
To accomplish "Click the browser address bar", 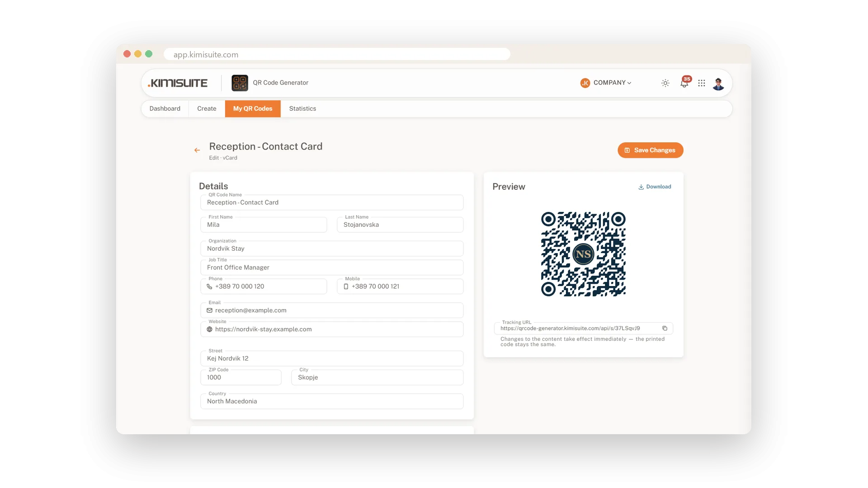I will 337,54.
